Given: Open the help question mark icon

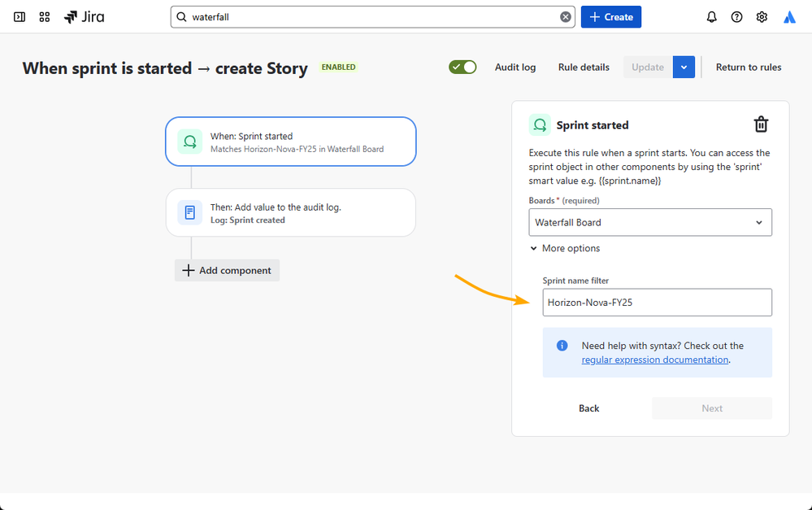Looking at the screenshot, I should pyautogui.click(x=736, y=17).
